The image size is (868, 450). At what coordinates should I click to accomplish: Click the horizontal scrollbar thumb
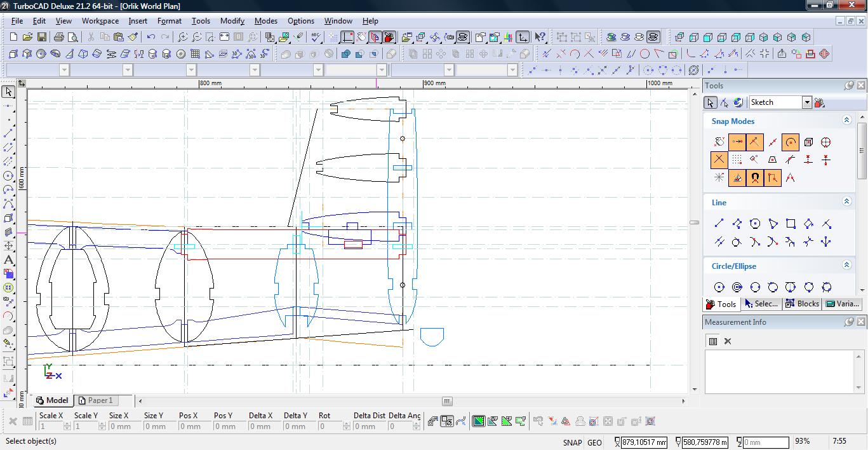tap(447, 401)
